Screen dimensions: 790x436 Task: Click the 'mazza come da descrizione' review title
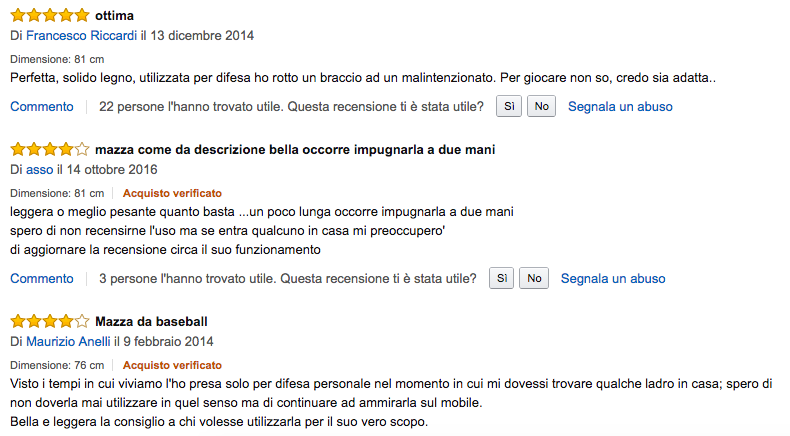coord(295,150)
